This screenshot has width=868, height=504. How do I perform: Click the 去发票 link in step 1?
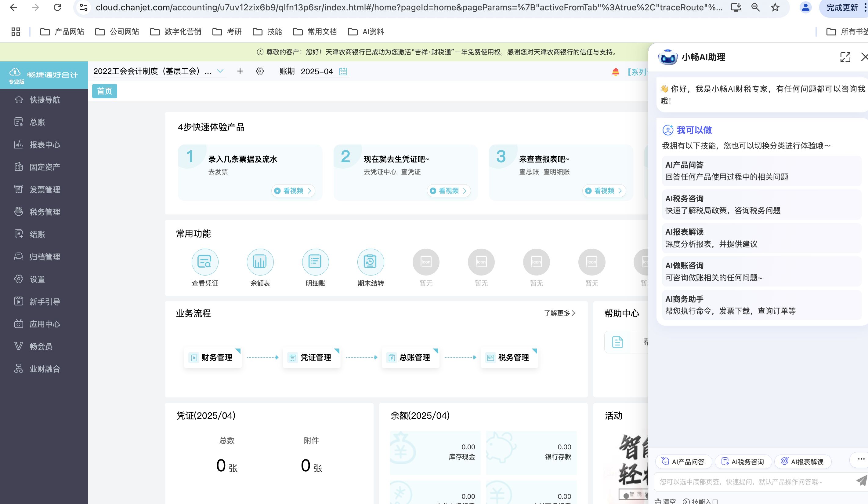(218, 172)
